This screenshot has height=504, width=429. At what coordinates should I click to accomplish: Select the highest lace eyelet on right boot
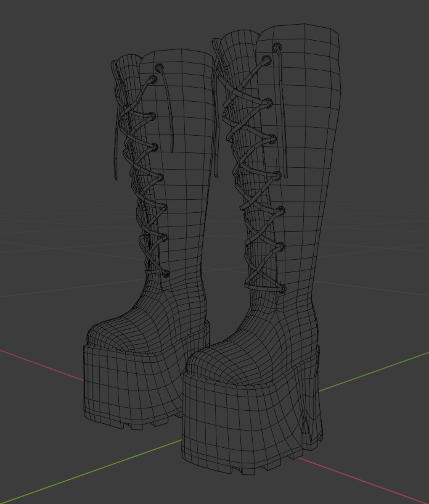click(x=277, y=48)
